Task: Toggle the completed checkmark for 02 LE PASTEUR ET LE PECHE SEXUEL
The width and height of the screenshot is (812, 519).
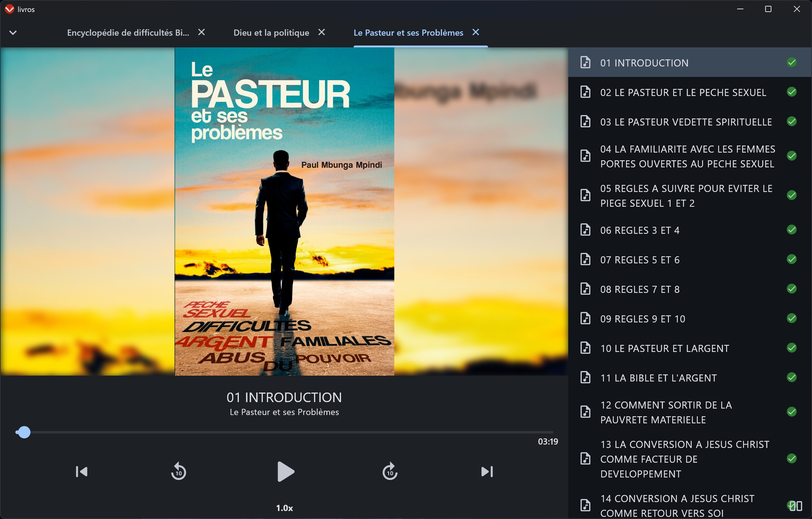Action: pyautogui.click(x=792, y=92)
